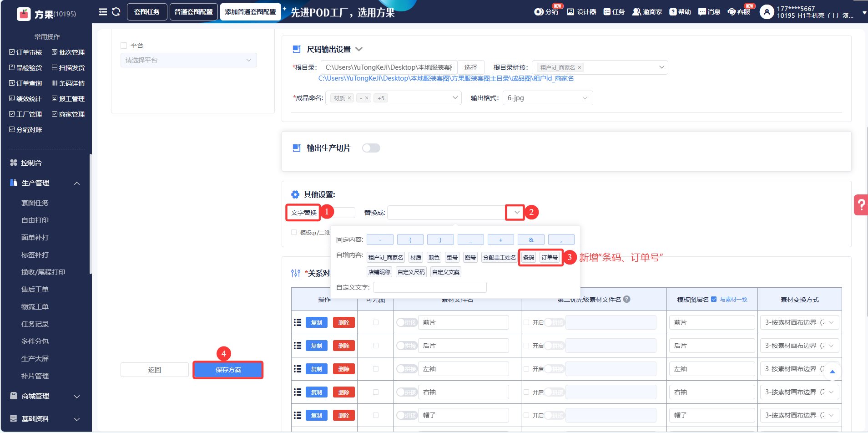This screenshot has width=868, height=433.
Task: Toggle the 输出生产切片 switch
Action: tap(371, 148)
